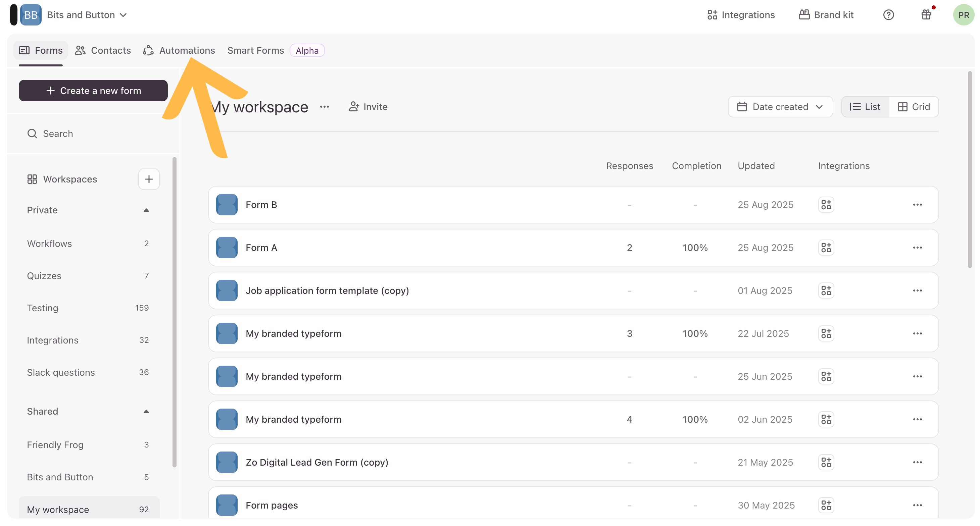Click Create a new form button
This screenshot has height=526, width=980.
point(93,91)
